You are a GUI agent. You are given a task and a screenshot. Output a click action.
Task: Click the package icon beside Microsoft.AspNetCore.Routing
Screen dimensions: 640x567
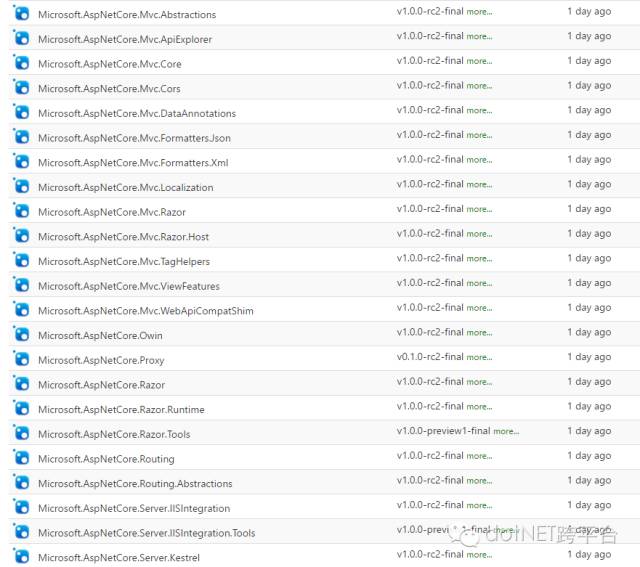pos(21,458)
